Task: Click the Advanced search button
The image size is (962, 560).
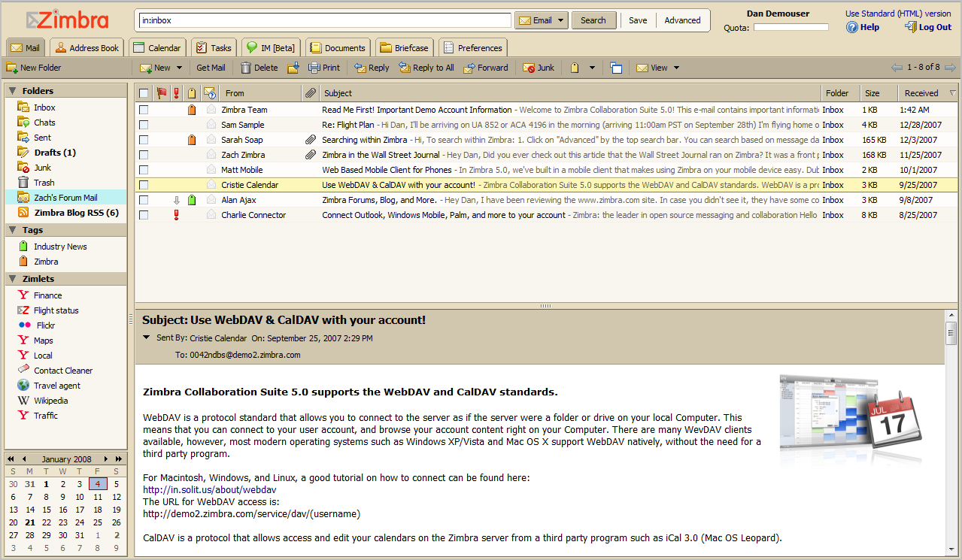Action: coord(681,20)
